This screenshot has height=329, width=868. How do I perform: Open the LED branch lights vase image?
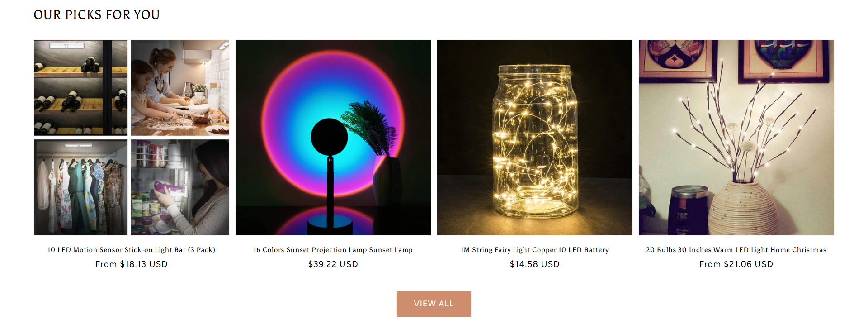[736, 138]
